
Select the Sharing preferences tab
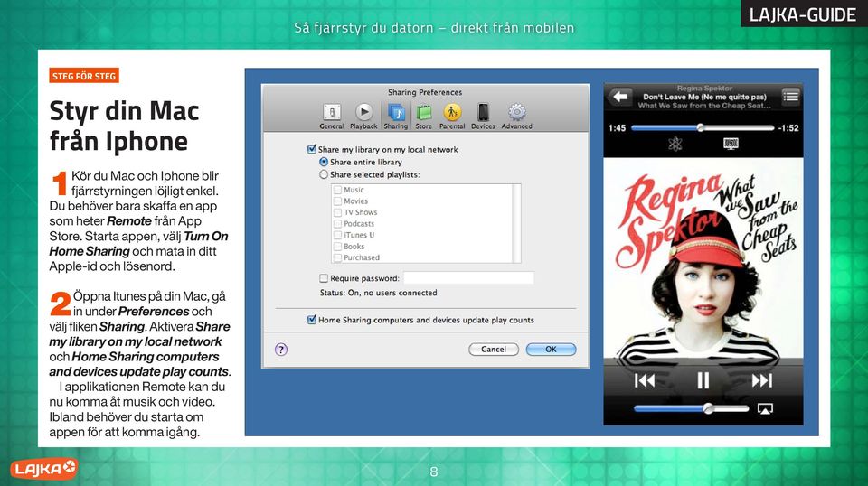396,117
